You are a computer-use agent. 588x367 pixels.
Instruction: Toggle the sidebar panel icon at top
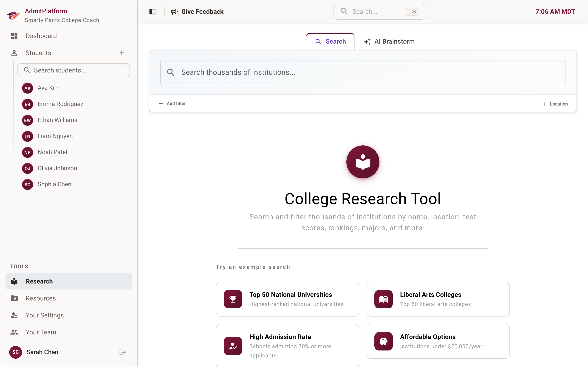[x=153, y=11]
